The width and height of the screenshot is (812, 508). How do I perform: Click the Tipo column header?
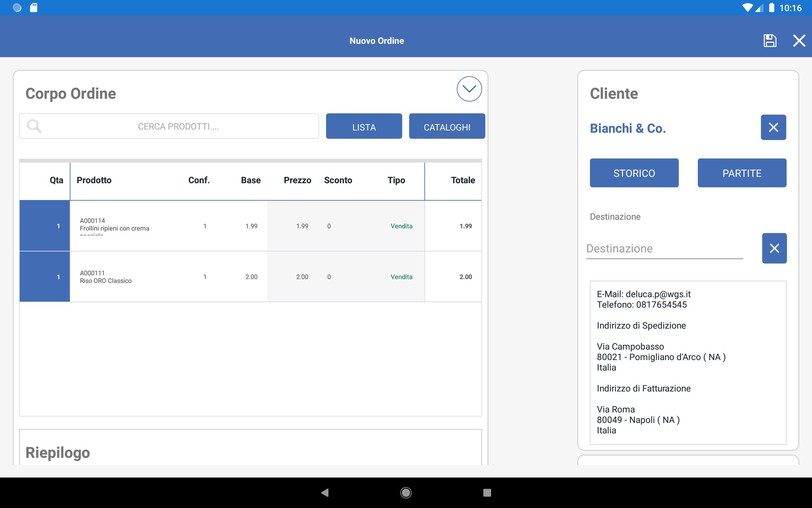[x=396, y=180]
